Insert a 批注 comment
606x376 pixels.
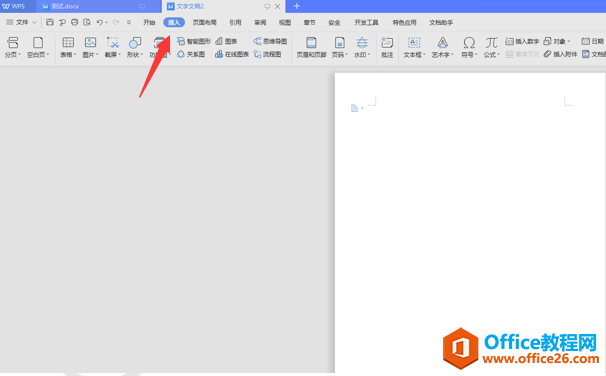pos(387,47)
